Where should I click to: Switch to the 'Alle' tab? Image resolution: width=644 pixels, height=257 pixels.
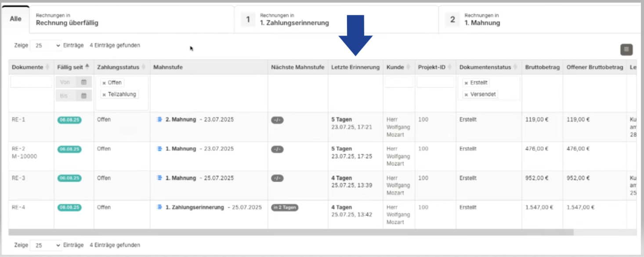pyautogui.click(x=16, y=19)
